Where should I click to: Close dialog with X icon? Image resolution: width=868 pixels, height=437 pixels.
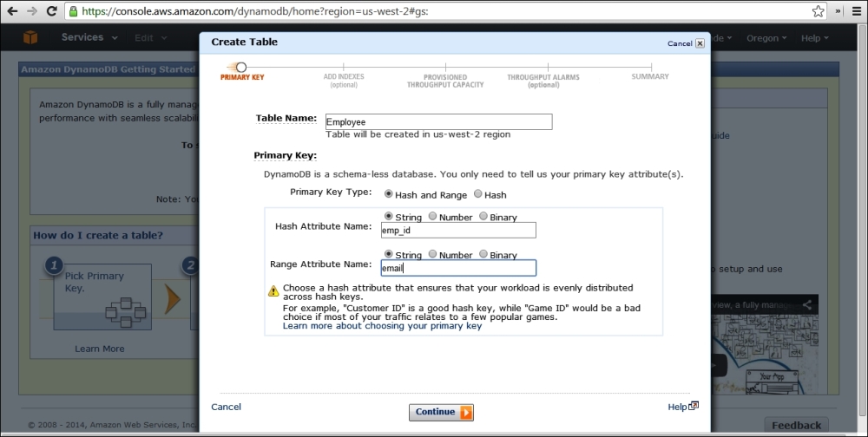(x=700, y=43)
